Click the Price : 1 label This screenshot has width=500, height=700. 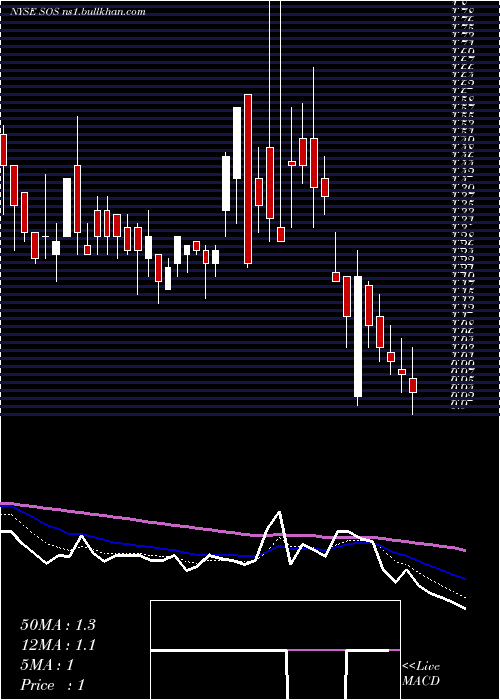[x=53, y=685]
